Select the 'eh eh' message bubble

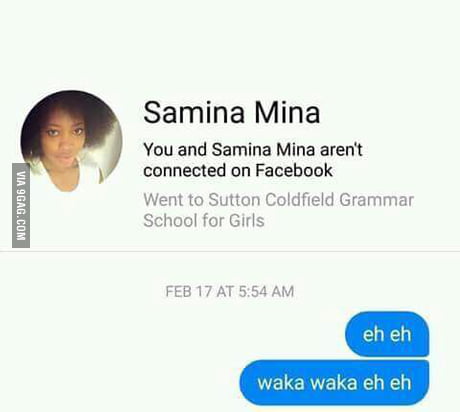(x=387, y=334)
